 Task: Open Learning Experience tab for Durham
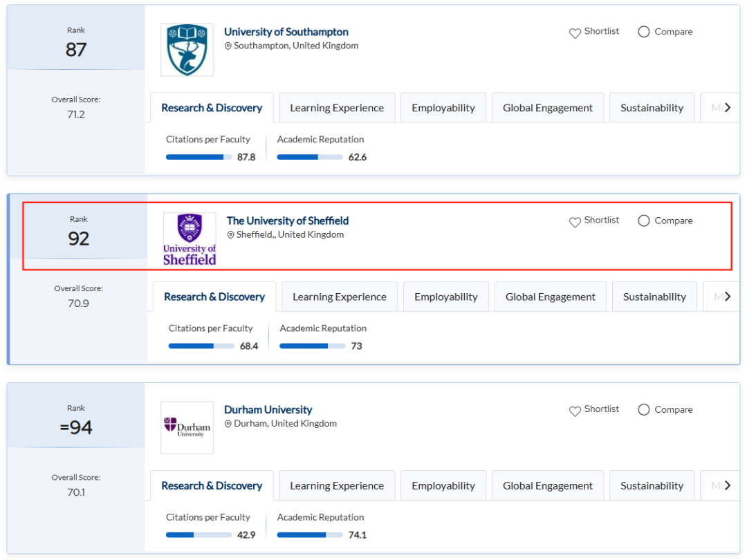click(337, 485)
